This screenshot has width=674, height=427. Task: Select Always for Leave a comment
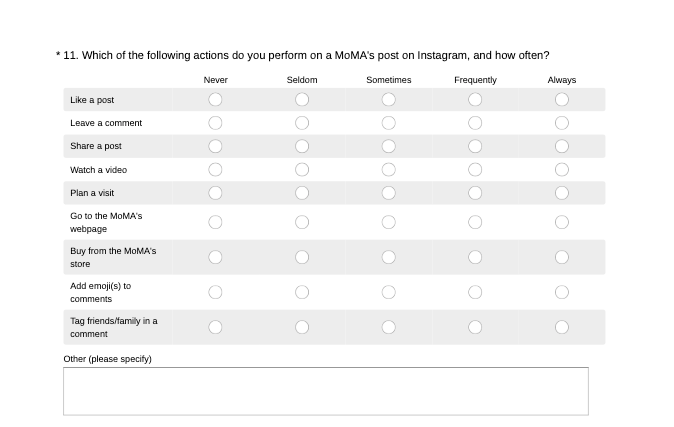(x=562, y=123)
